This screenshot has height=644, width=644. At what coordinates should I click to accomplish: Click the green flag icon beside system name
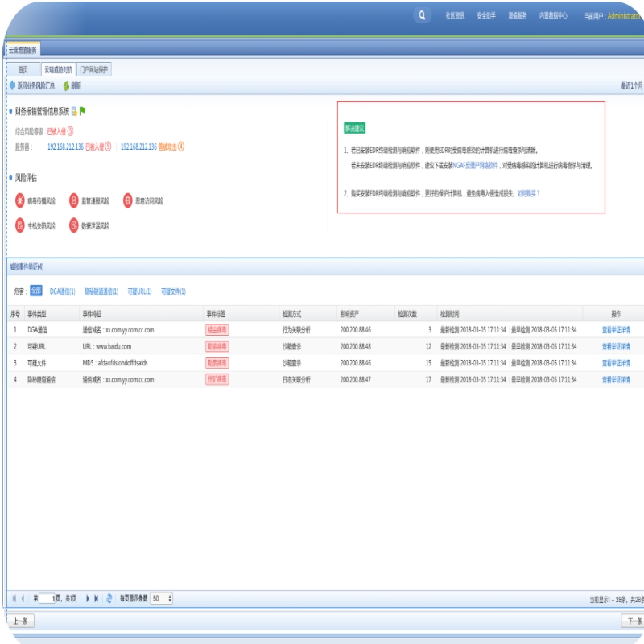[82, 111]
